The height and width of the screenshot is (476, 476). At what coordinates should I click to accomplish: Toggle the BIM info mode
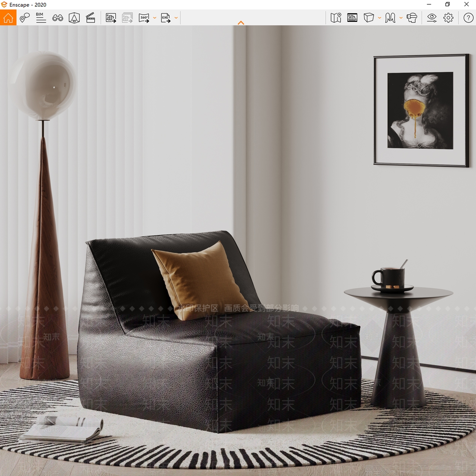coord(41,18)
